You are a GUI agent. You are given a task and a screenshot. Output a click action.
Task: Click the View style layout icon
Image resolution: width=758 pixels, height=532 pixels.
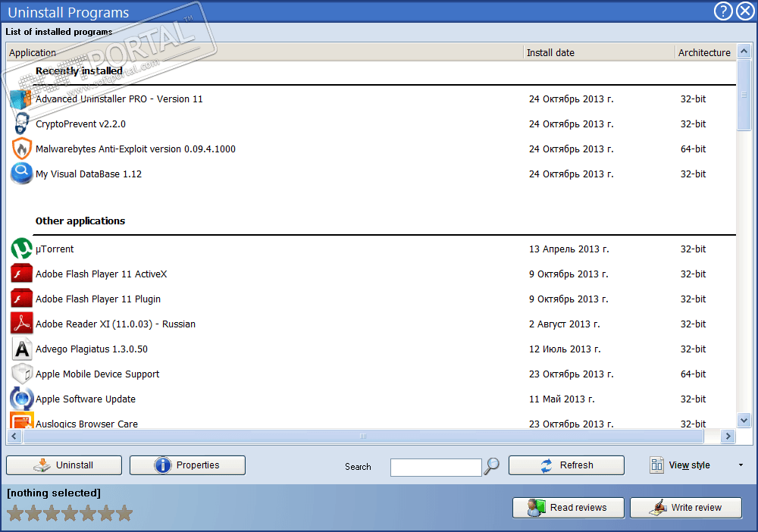click(656, 465)
